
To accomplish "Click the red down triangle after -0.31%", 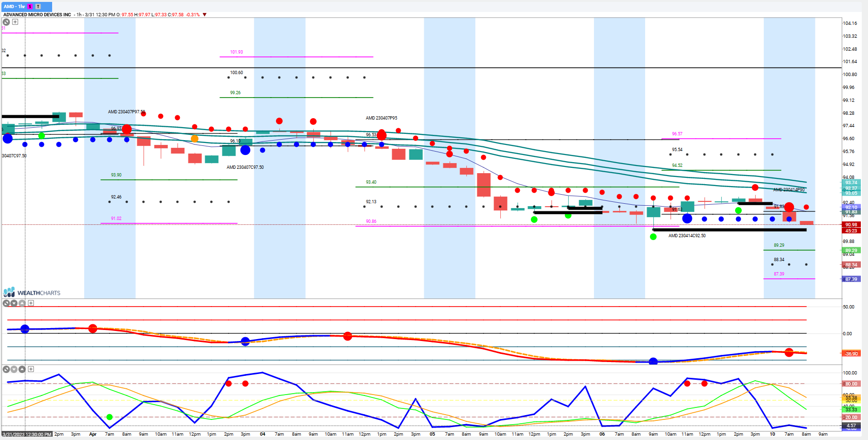I will pyautogui.click(x=205, y=15).
